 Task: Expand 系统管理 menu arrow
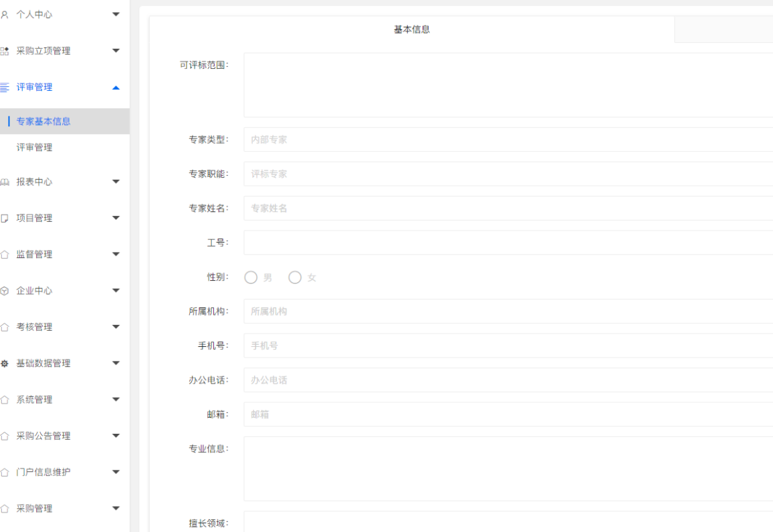pos(116,400)
